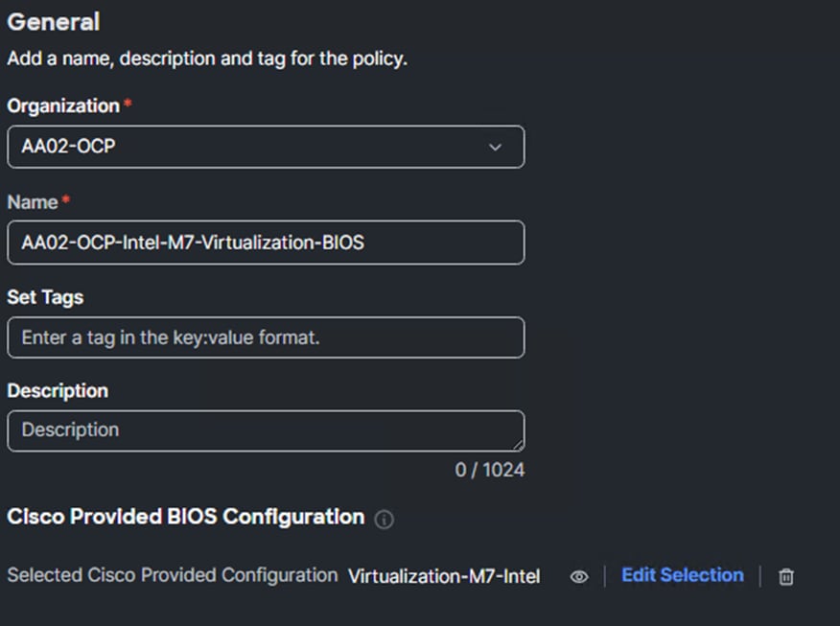Select the General section heading

pyautogui.click(x=53, y=21)
